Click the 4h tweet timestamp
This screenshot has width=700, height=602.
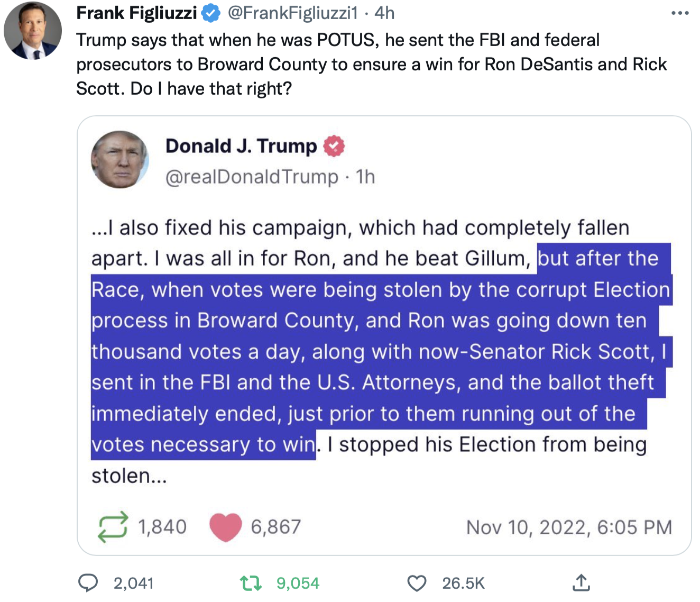(384, 13)
